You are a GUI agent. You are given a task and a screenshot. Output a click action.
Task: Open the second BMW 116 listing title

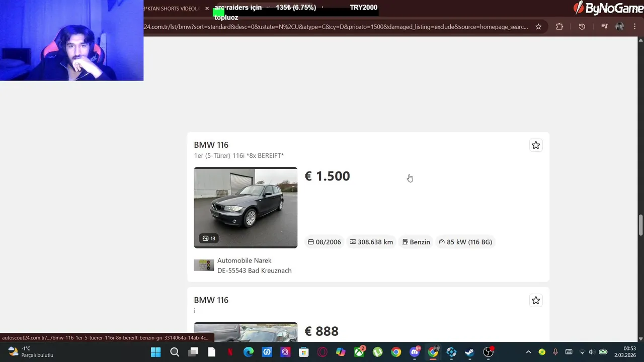[211, 300]
